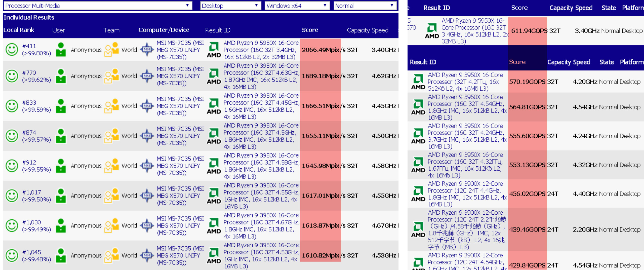Open Ryzen 9 3950X 4.63GHz result link
Screen dimensions: 644x270
click(x=261, y=76)
